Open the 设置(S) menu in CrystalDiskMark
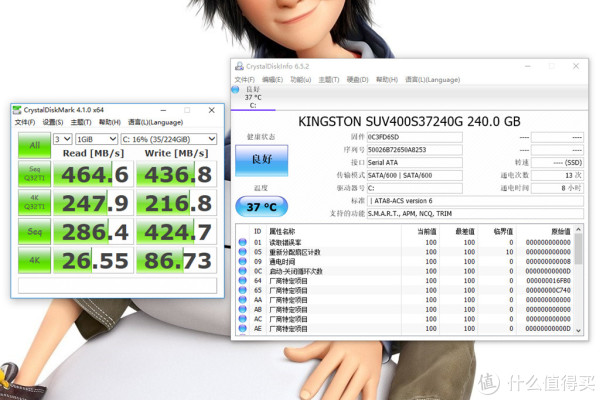This screenshot has height=400, width=600. [52, 123]
